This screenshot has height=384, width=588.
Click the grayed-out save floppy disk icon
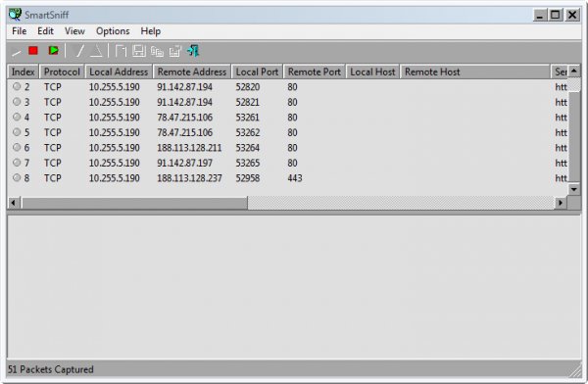coord(139,51)
